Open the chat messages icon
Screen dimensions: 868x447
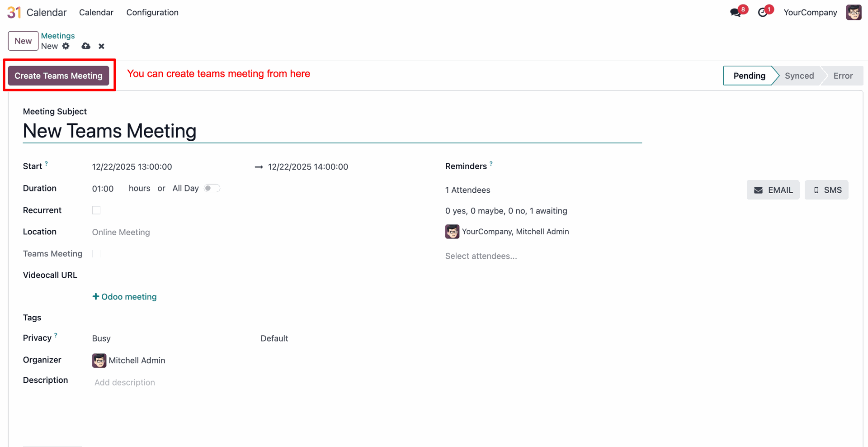(736, 12)
